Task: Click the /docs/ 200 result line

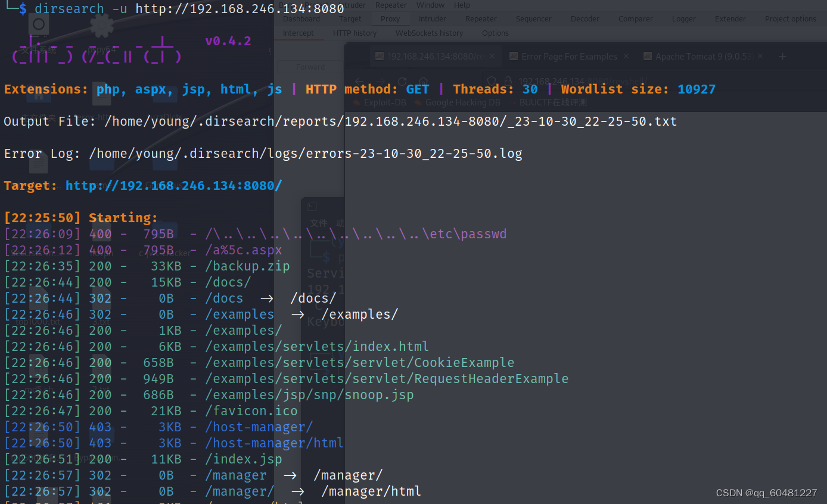Action: coord(128,282)
